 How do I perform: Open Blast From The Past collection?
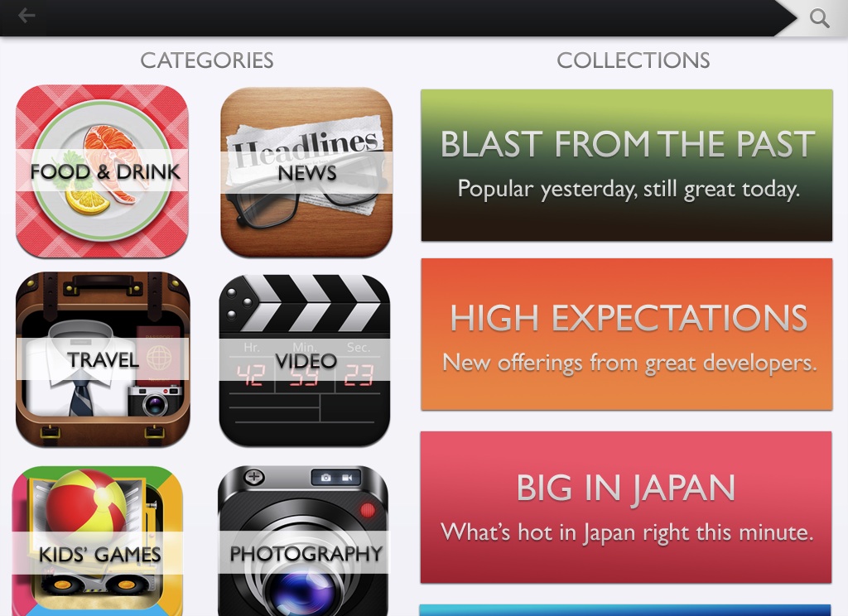tap(627, 166)
